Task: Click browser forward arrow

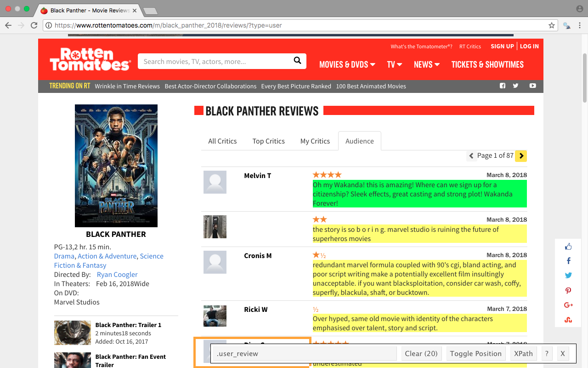Action: 21,25
